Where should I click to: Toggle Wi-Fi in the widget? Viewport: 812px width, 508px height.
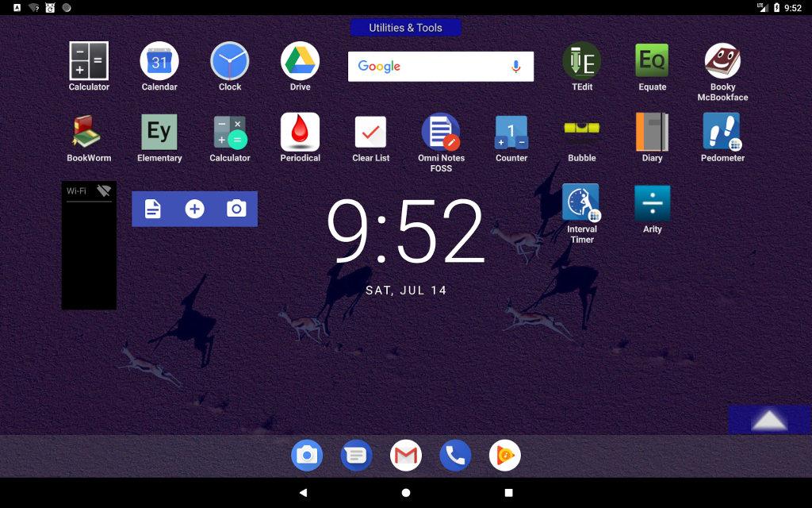pos(103,191)
